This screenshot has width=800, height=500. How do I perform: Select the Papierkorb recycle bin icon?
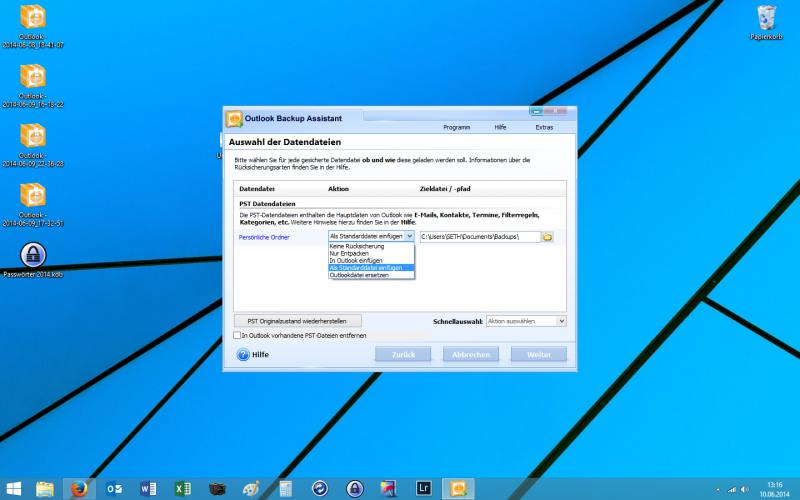click(x=766, y=22)
